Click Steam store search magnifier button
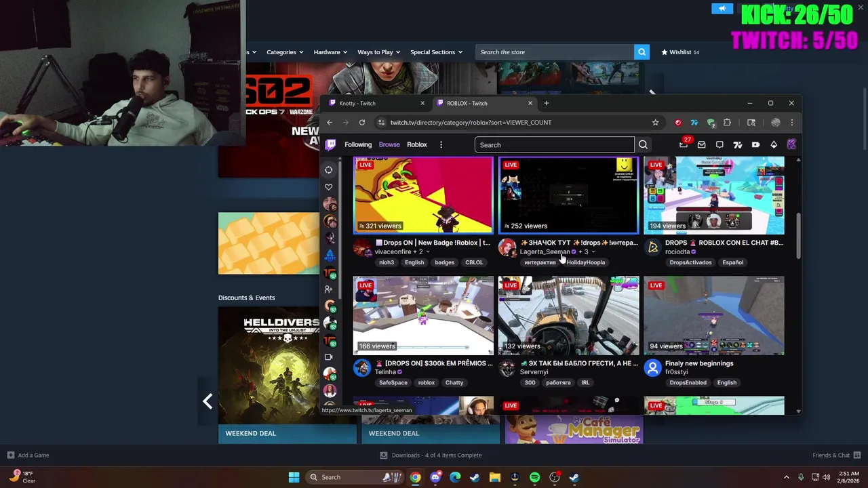This screenshot has height=488, width=868. tap(642, 52)
